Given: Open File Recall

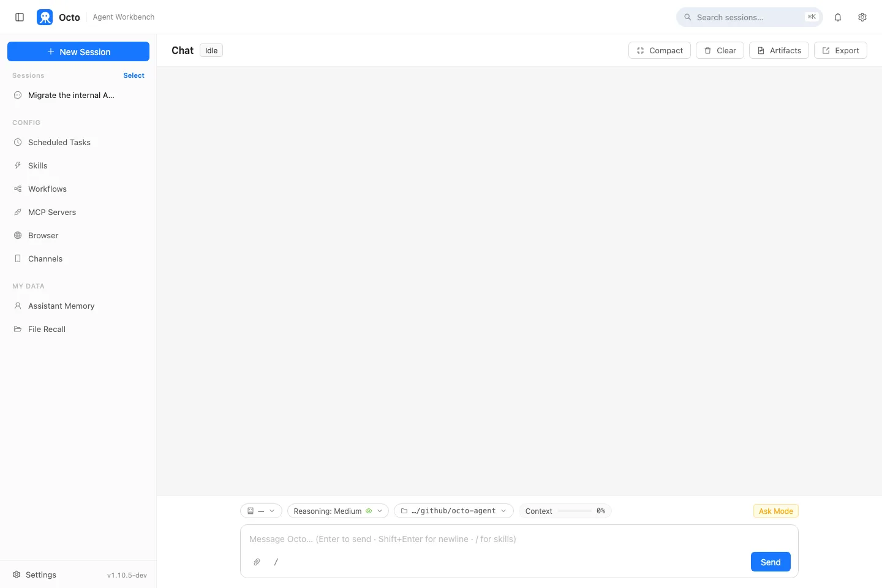Looking at the screenshot, I should tap(78, 329).
